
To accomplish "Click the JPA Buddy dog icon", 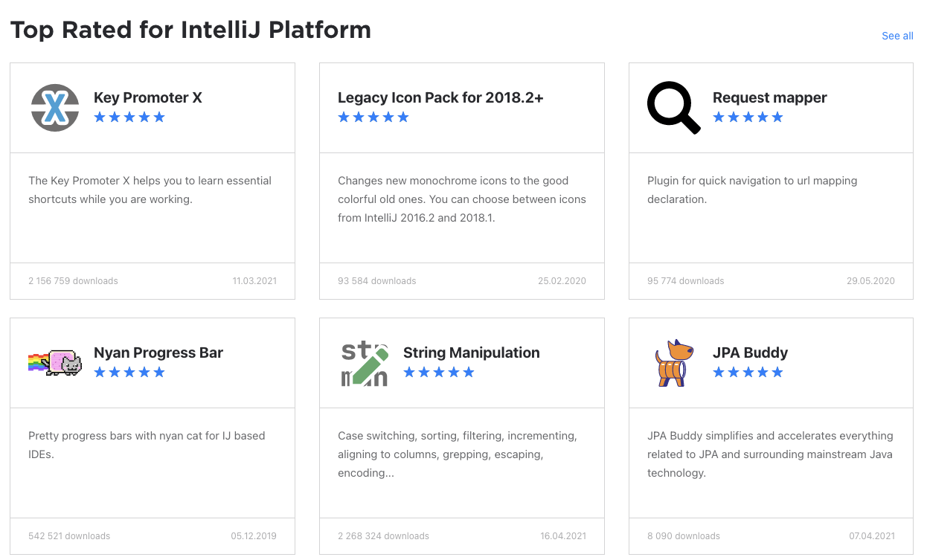I will point(673,363).
